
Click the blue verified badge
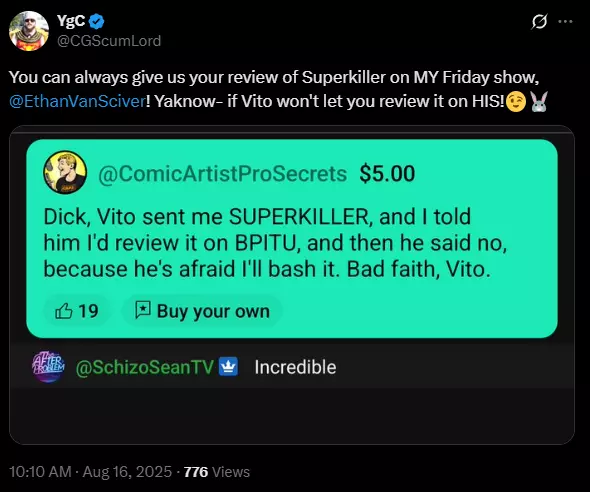coord(97,21)
